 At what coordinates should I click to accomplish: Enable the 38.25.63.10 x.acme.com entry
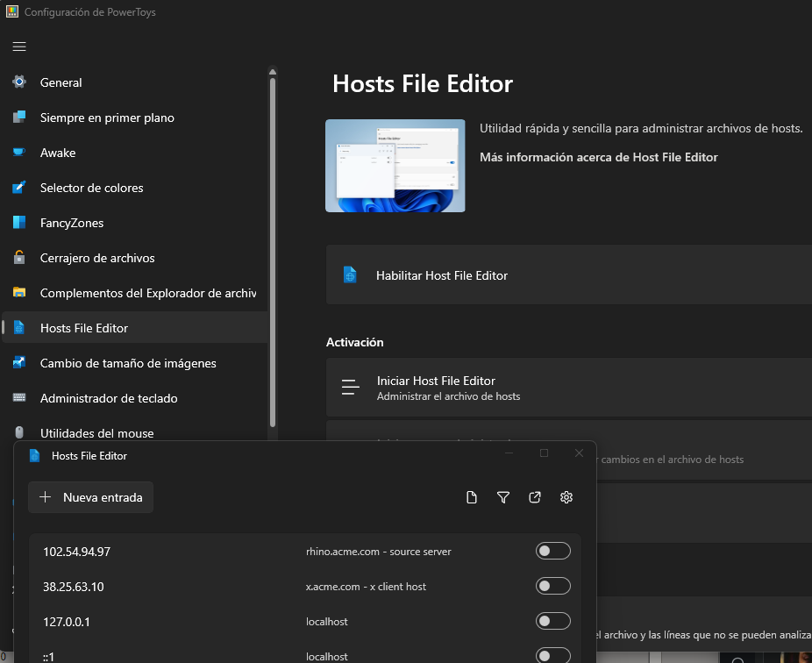(552, 586)
